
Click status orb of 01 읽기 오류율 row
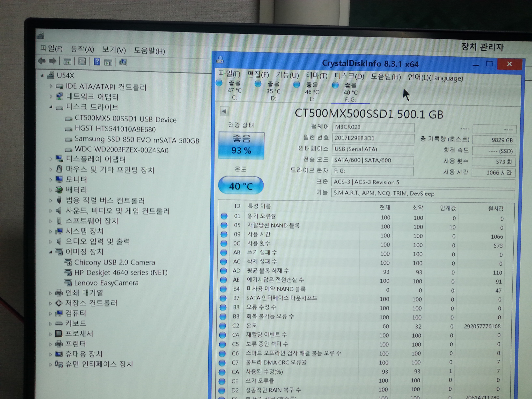224,216
